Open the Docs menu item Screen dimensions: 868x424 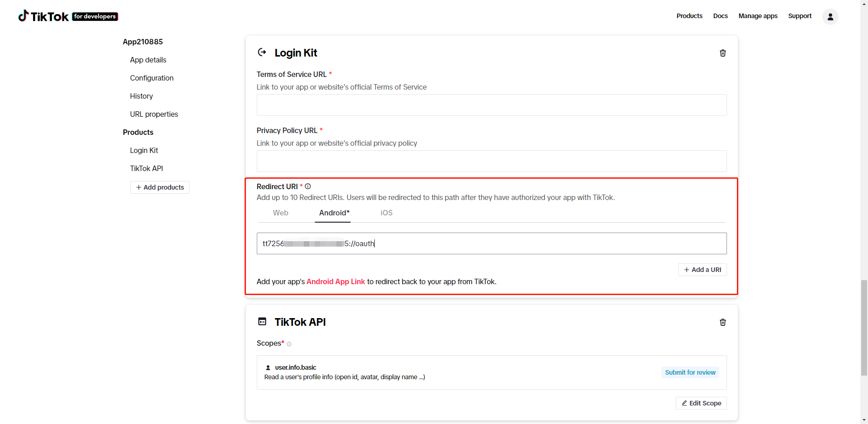click(x=721, y=16)
